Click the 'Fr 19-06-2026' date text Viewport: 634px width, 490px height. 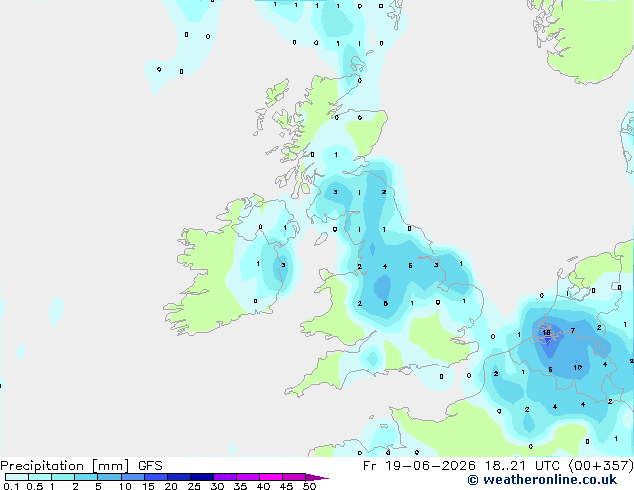pyautogui.click(x=419, y=466)
